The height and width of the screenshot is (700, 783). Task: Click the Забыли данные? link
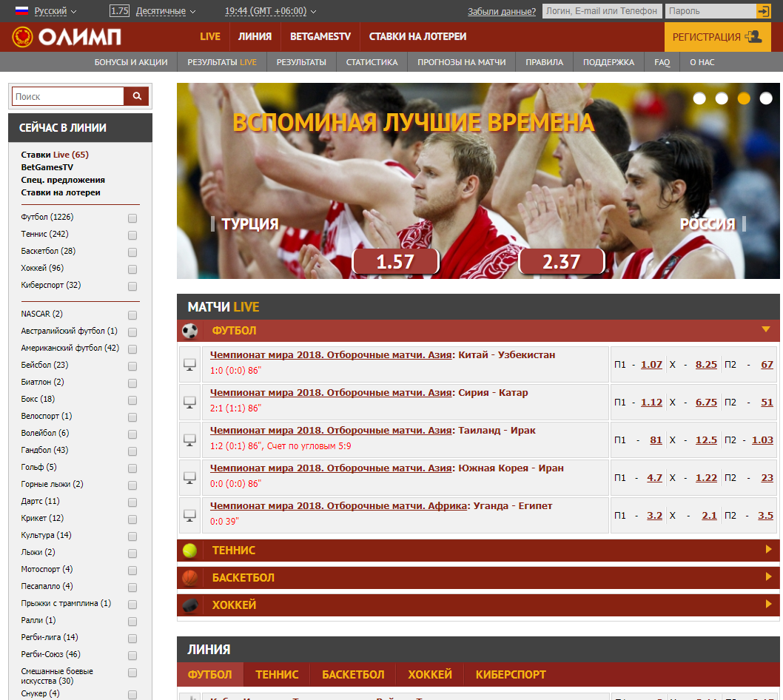coord(501,11)
